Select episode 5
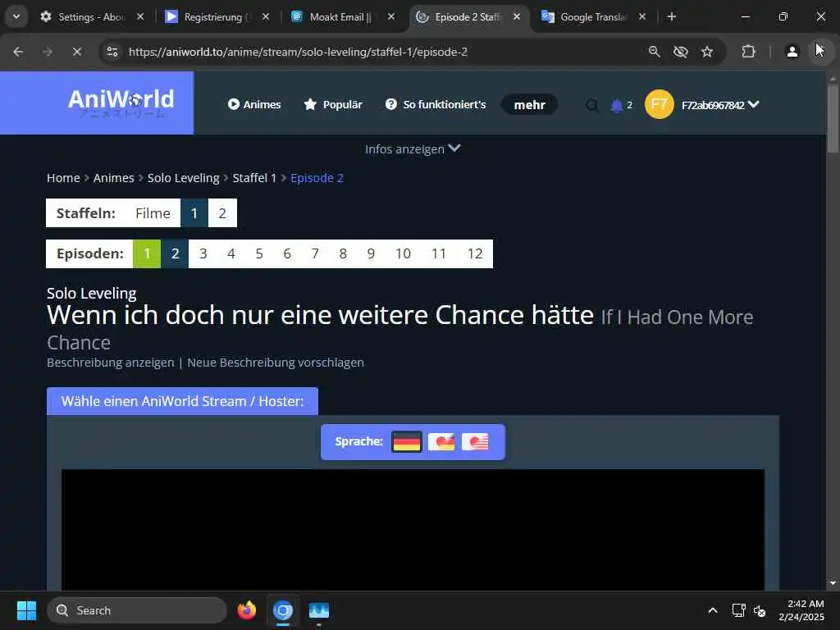 (258, 254)
